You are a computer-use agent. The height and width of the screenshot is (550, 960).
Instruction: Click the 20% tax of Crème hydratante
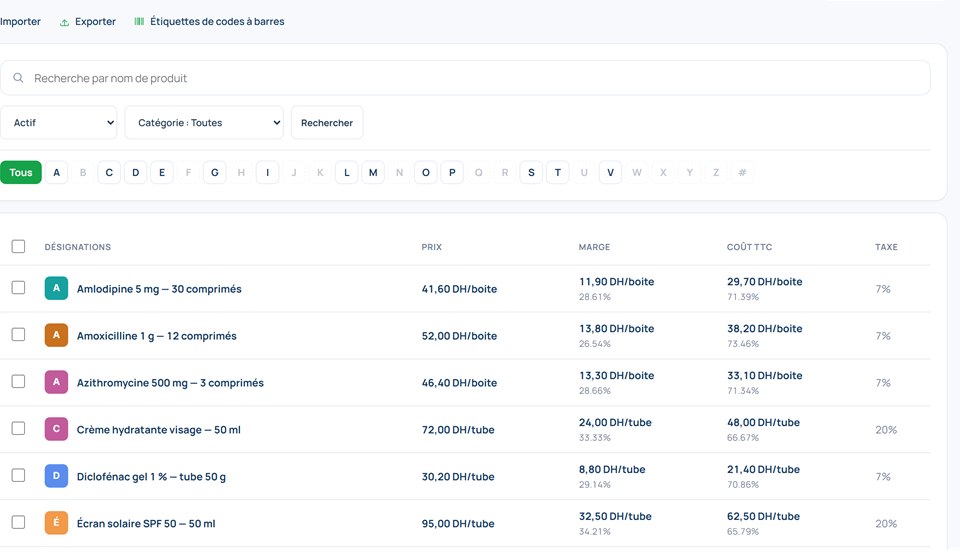[x=886, y=430]
